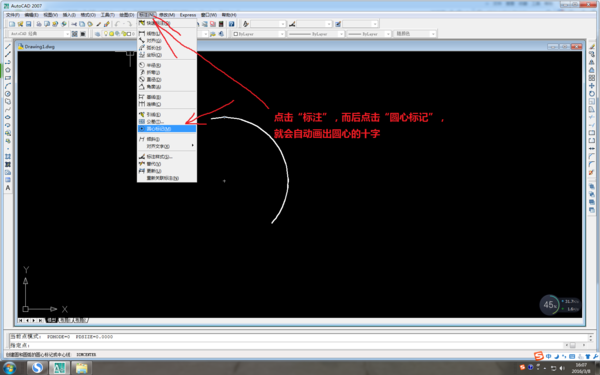600x375 pixels.
Task: Open the Multiline Text tool
Action: [x=8, y=188]
